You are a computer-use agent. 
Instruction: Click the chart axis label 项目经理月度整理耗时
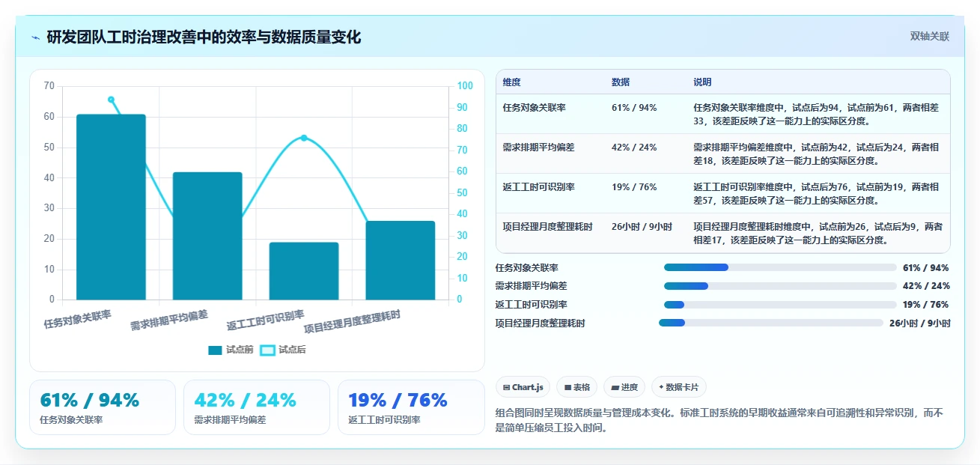pos(352,322)
